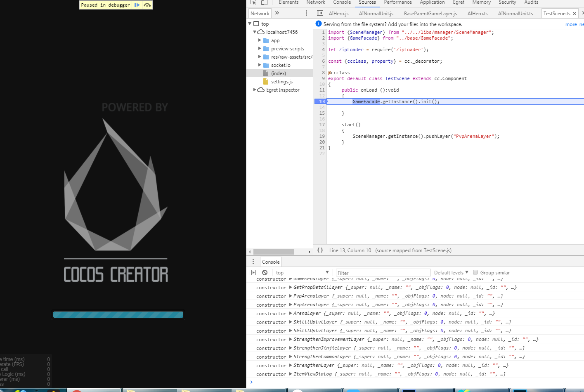Expand the StrengthenJinjieLayer console object
This screenshot has width=584, height=392.
point(291,348)
